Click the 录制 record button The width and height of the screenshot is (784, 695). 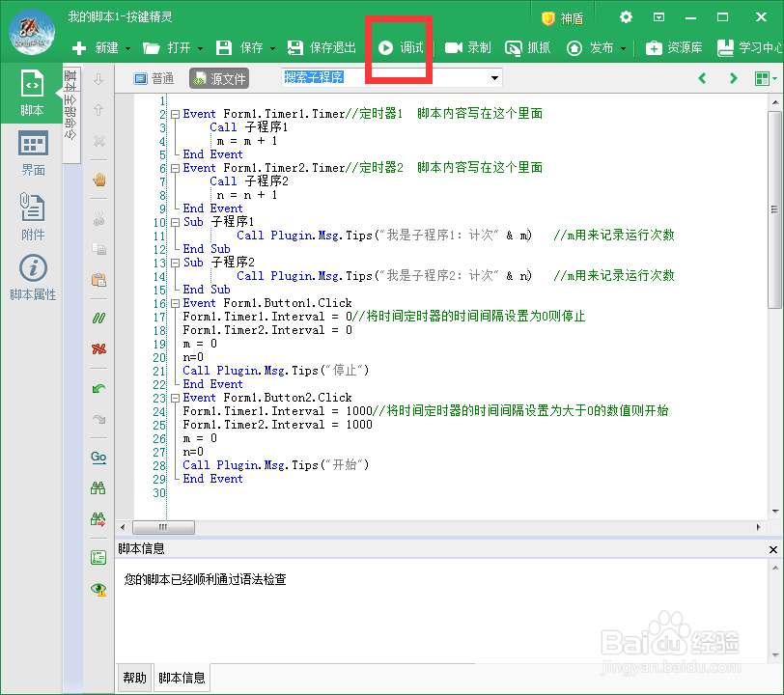click(x=467, y=48)
